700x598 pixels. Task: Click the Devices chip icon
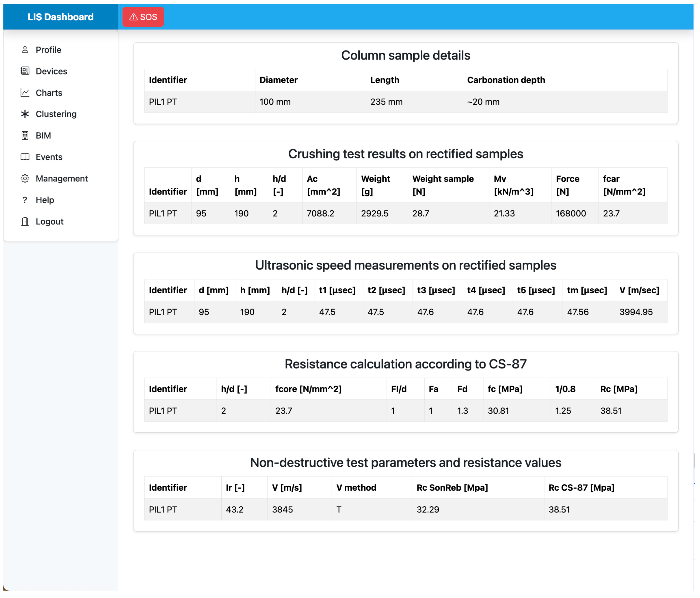coord(25,71)
